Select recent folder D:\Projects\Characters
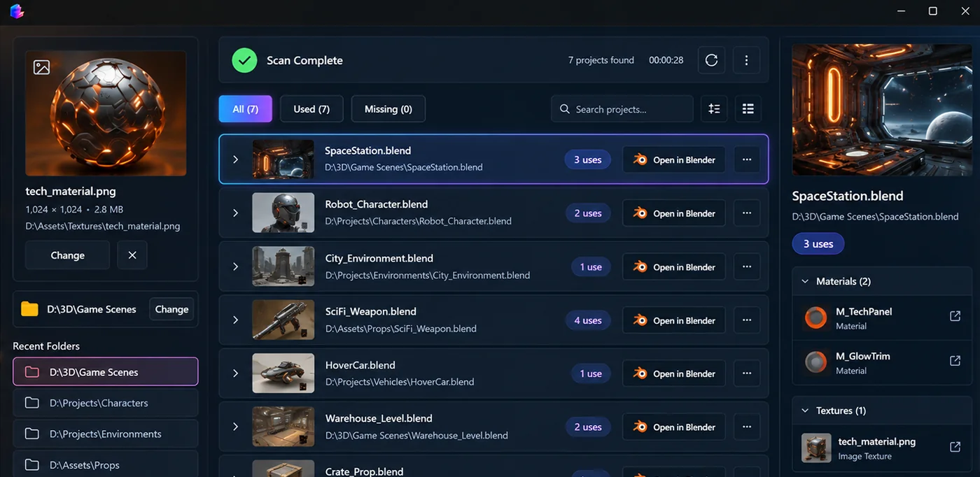Viewport: 980px width, 477px height. point(105,403)
